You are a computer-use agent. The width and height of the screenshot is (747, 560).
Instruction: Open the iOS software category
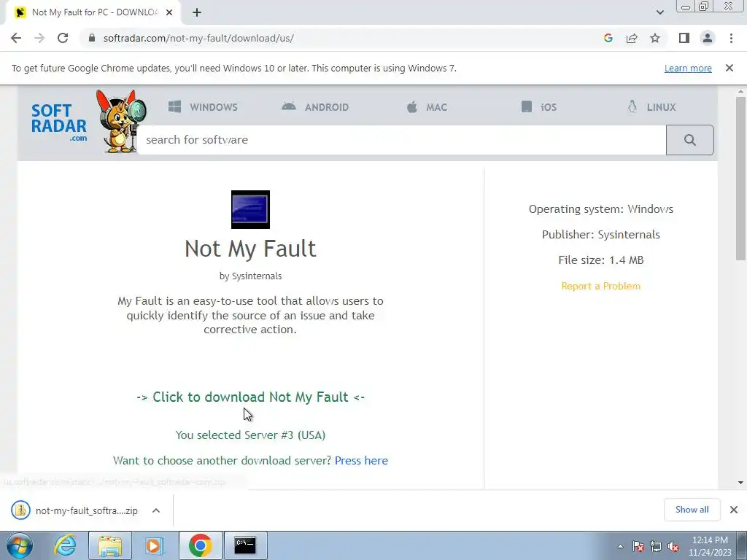pos(539,107)
